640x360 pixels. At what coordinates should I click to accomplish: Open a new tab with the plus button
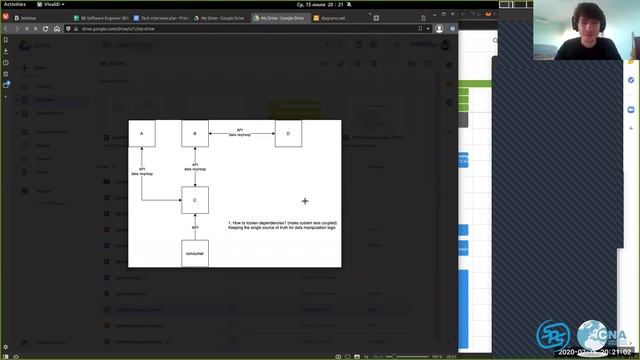click(x=376, y=18)
